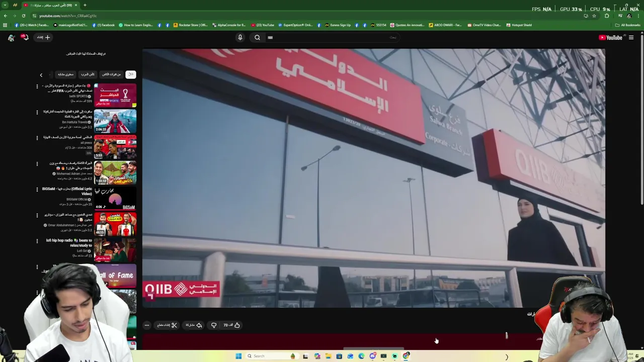Click install app icon in address bar

tap(586, 16)
